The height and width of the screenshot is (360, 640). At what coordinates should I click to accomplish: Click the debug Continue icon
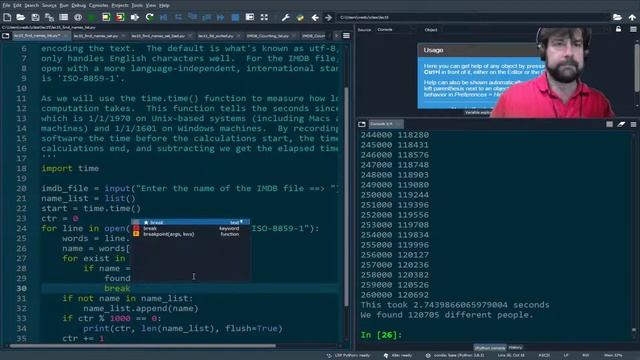coord(221,17)
